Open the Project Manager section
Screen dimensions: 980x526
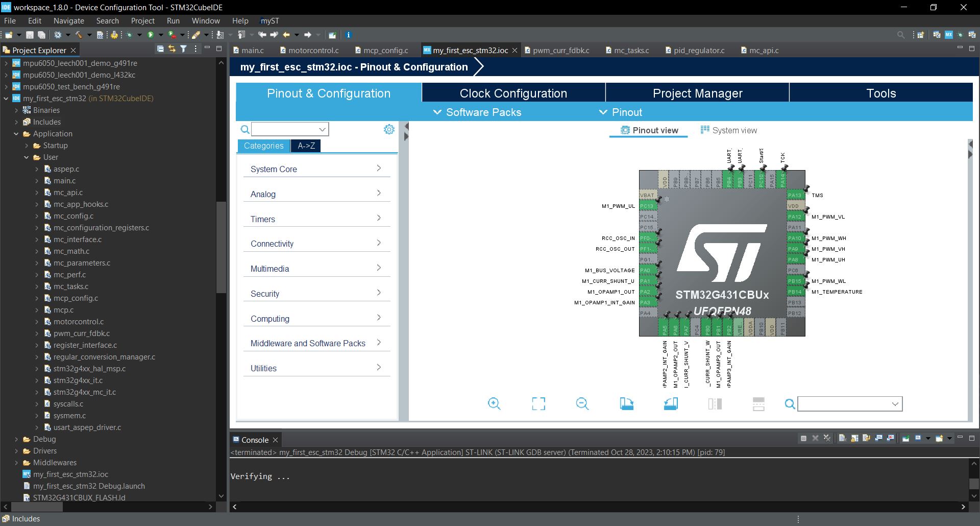[697, 93]
